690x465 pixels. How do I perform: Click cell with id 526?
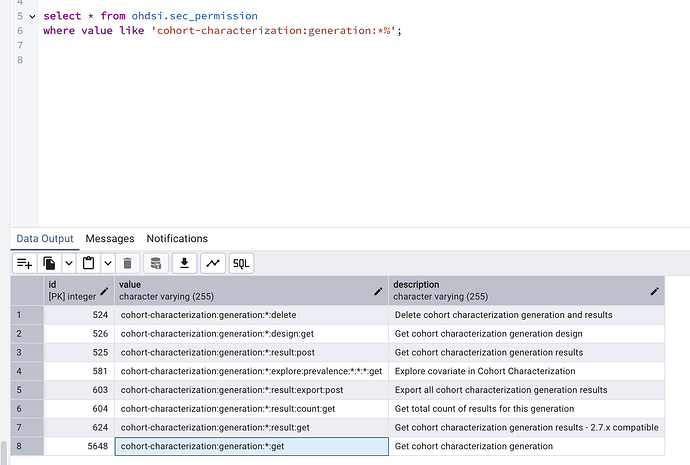click(79, 334)
